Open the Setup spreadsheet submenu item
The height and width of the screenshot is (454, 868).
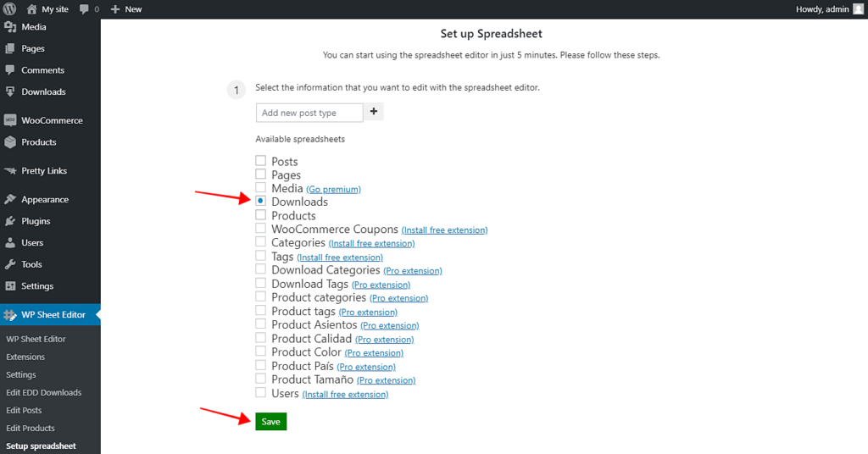tap(41, 446)
